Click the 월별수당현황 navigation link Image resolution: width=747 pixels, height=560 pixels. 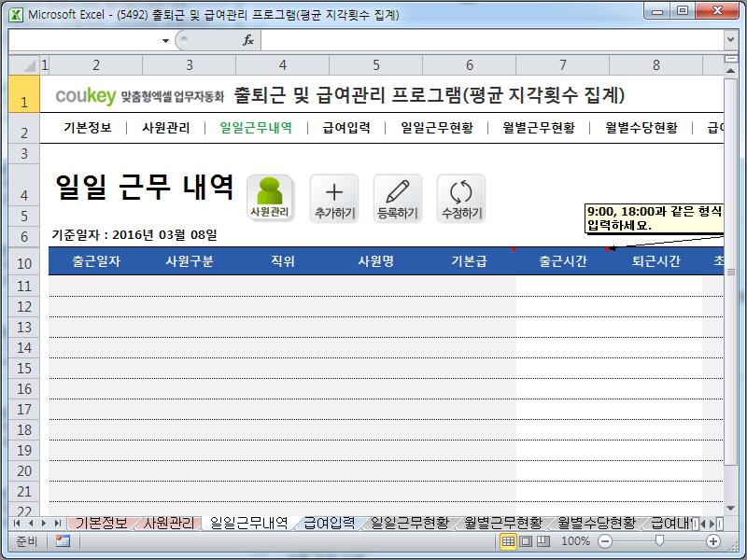coord(641,128)
